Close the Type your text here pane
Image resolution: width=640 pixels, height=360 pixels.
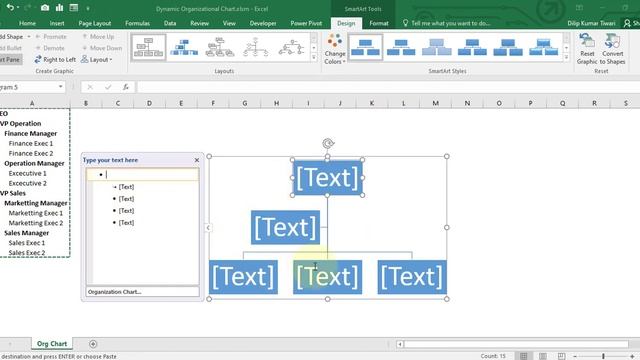coord(197,160)
